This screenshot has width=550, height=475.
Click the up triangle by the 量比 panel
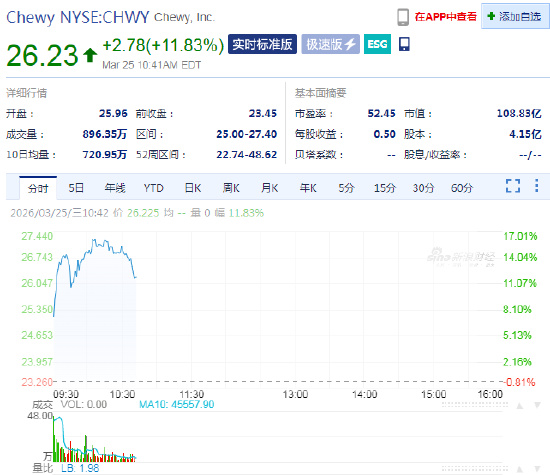click(520, 469)
